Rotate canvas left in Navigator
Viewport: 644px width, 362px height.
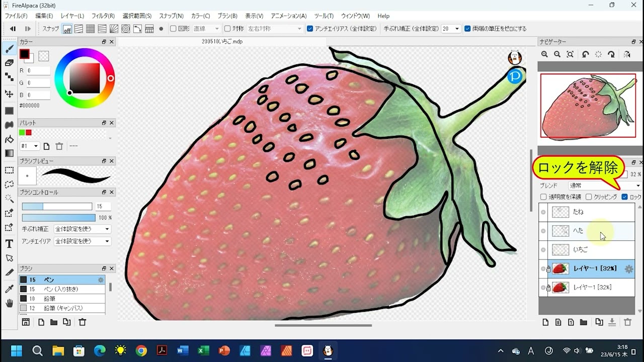click(585, 54)
